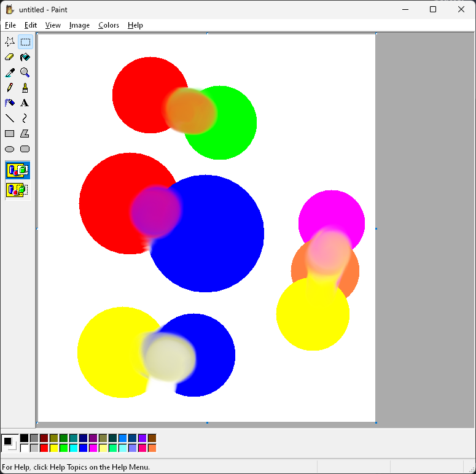Open the Image menu
Image resolution: width=476 pixels, height=474 pixels.
79,25
